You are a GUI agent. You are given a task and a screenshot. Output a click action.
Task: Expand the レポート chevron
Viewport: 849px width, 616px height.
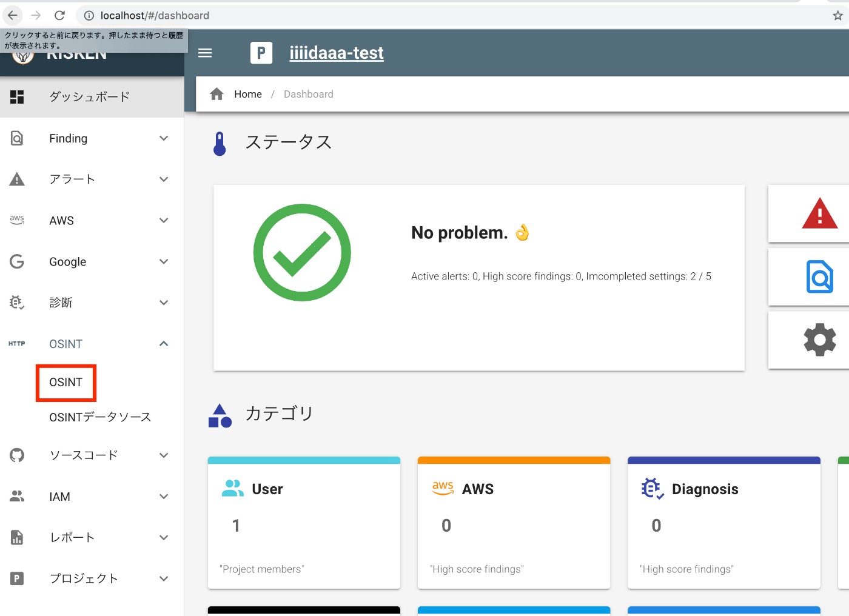(x=164, y=538)
